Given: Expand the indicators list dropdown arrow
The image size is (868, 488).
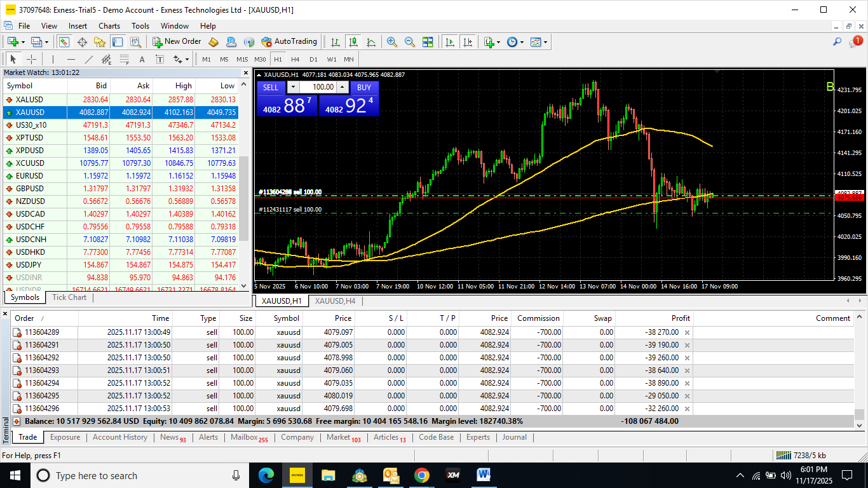Looking at the screenshot, I should (x=499, y=43).
